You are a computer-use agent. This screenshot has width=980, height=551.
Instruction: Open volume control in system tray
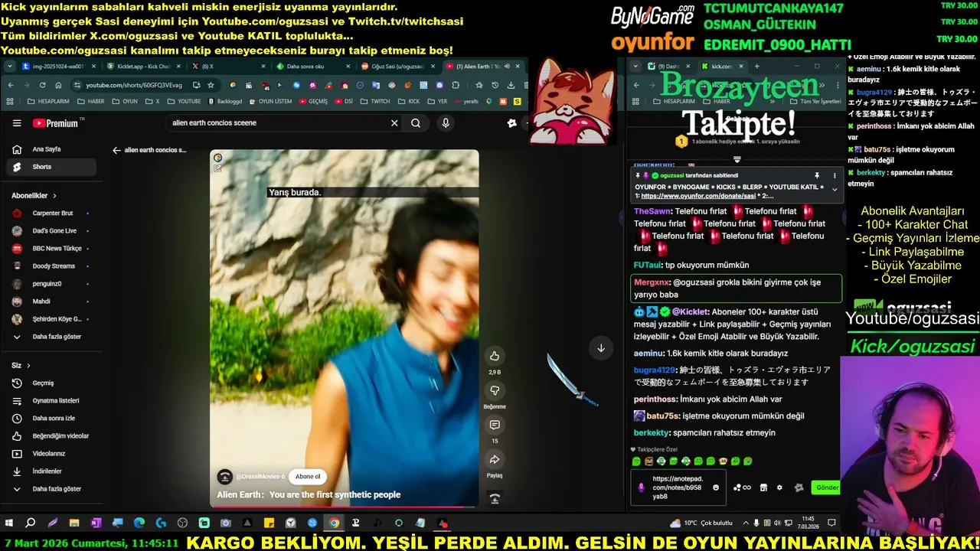pyautogui.click(x=779, y=523)
